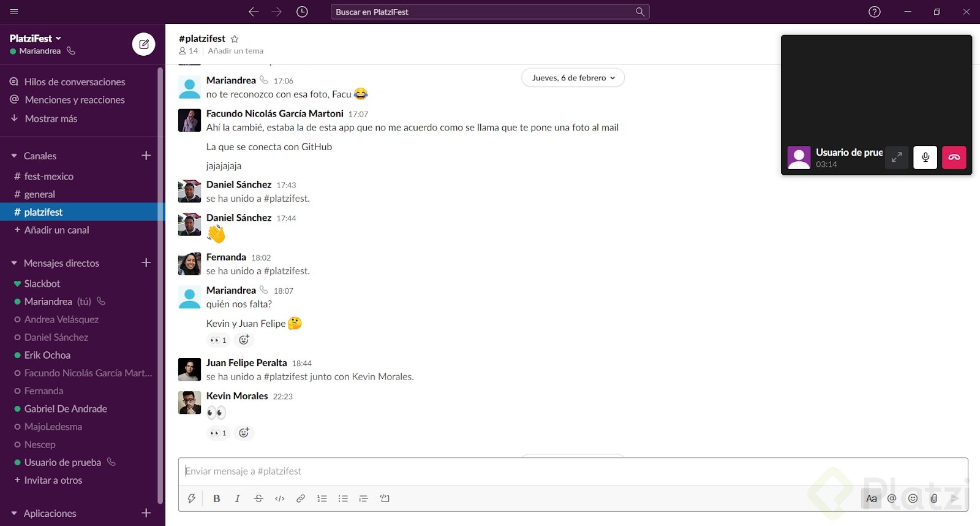Expand the call window to full size
Screen dimensions: 980x526
[x=897, y=158]
